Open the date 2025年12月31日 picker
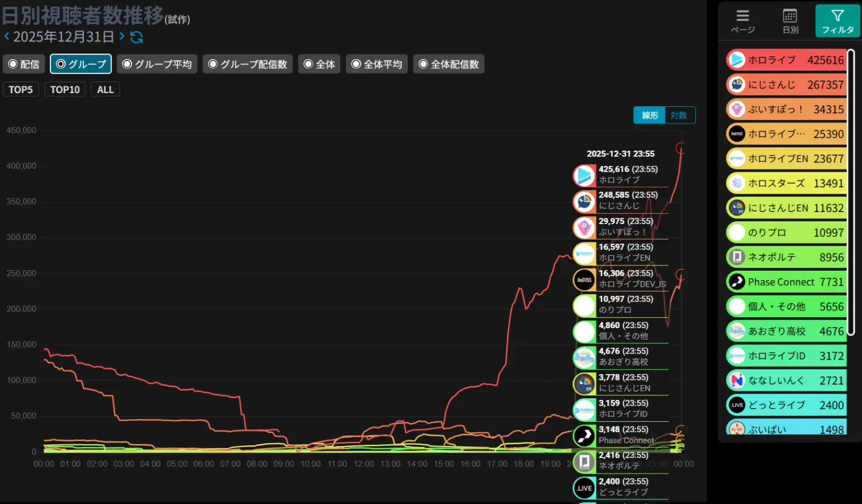The height and width of the screenshot is (504, 862). (x=64, y=37)
